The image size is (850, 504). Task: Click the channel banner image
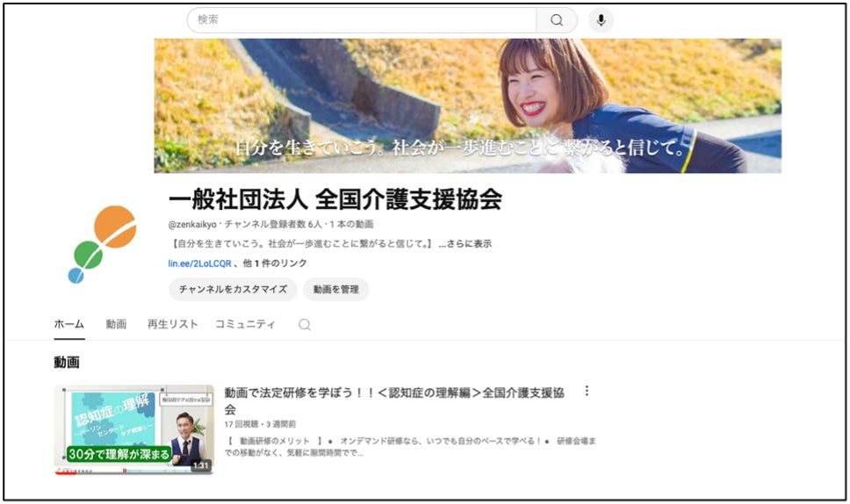[467, 105]
